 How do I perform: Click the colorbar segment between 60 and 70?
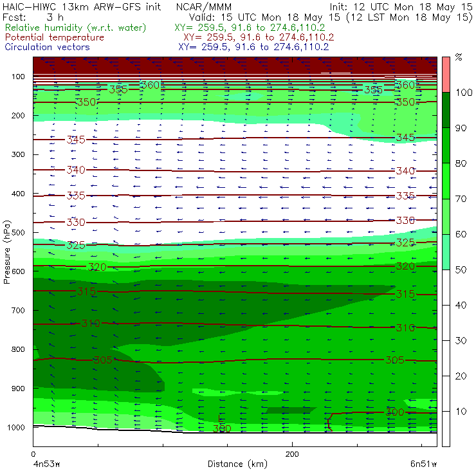pyautogui.click(x=446, y=216)
